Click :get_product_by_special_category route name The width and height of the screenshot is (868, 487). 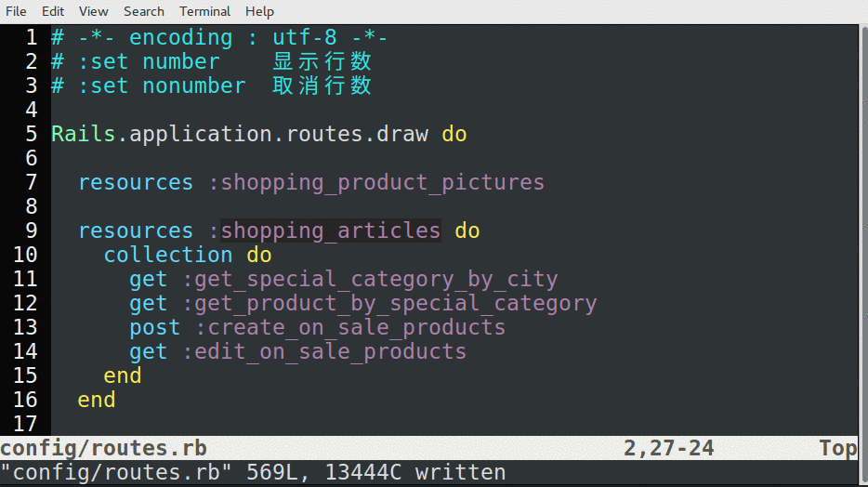coord(389,303)
